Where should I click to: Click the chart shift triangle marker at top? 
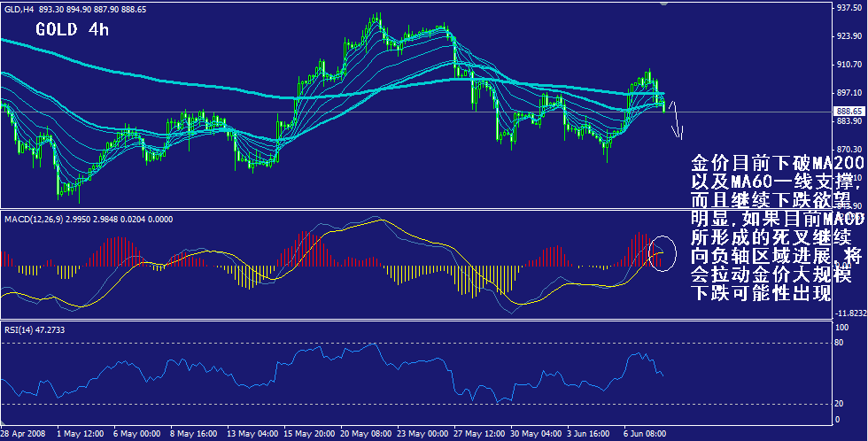point(663,4)
